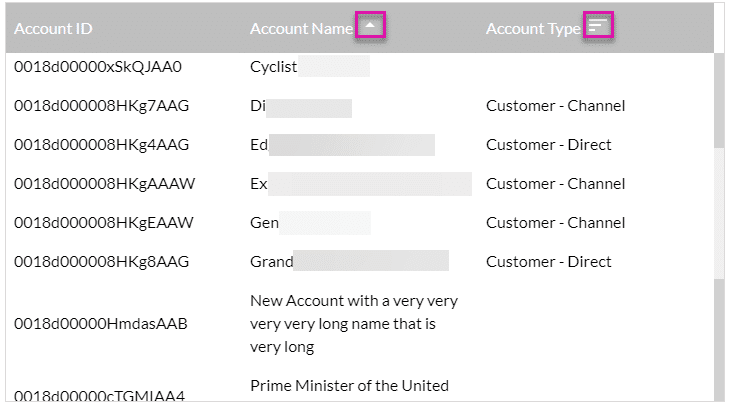Select the Gen account name cell
Screen dimensions: 729x407
click(x=310, y=223)
